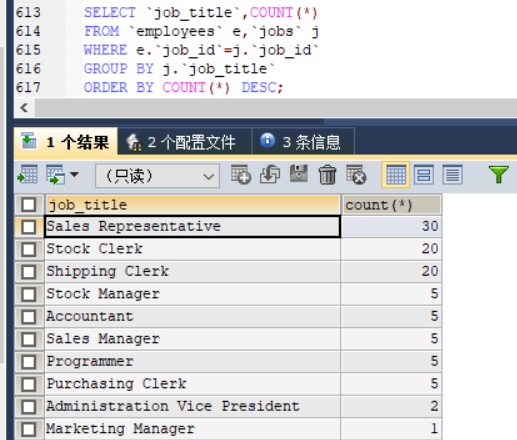Click the insert new row icon
The image size is (517, 440).
click(241, 174)
